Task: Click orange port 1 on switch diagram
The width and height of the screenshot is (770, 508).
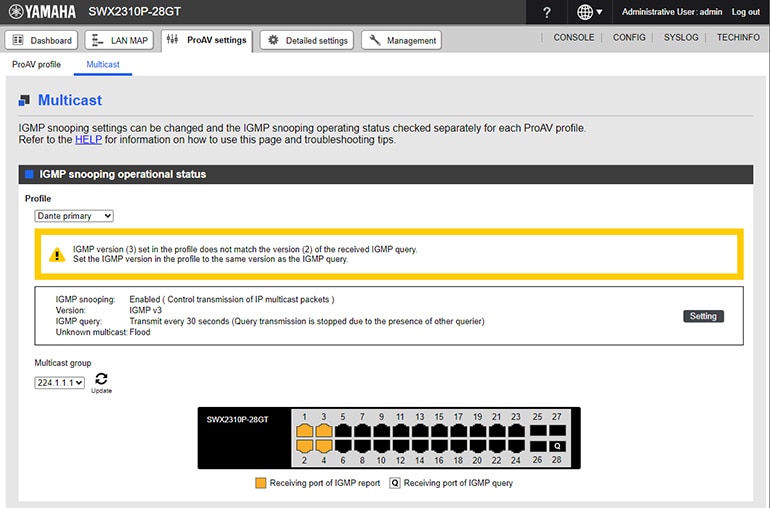Action: tap(305, 430)
